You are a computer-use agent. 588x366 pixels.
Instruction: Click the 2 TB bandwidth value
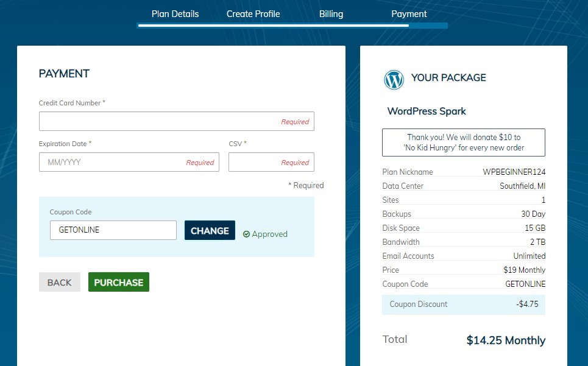tap(538, 242)
